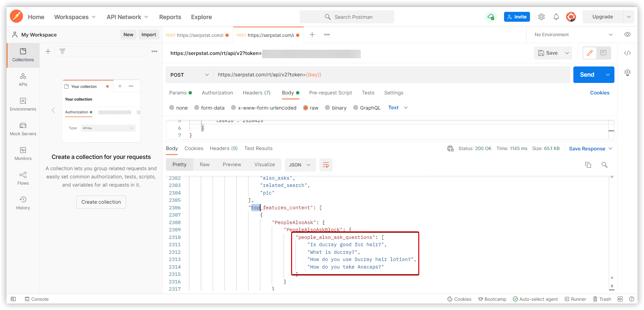Open the Pre-request Script tab
The height and width of the screenshot is (310, 644).
point(330,93)
